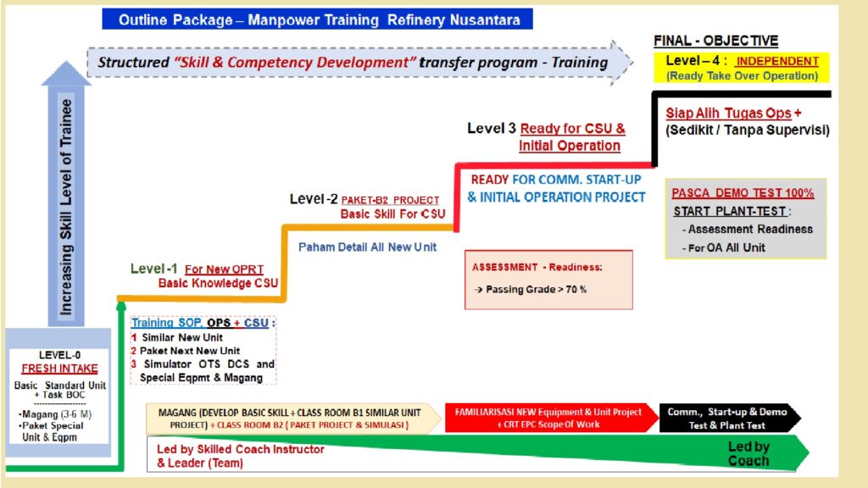
Task: Click 'Basic Knowledge CSU' text
Action: [218, 283]
